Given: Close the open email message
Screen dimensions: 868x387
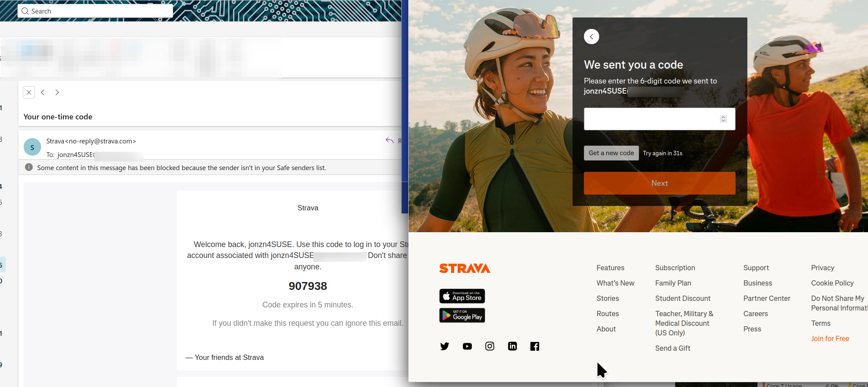Looking at the screenshot, I should tap(29, 92).
